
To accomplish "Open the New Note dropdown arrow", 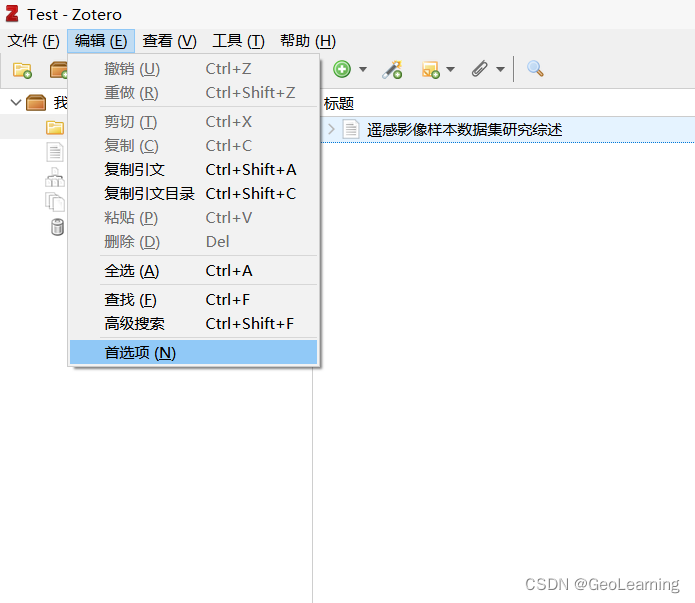I will 450,69.
